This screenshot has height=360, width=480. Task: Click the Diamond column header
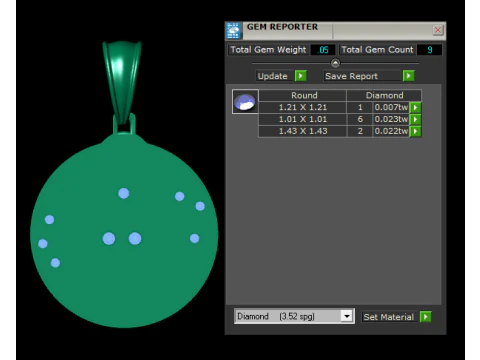[384, 95]
